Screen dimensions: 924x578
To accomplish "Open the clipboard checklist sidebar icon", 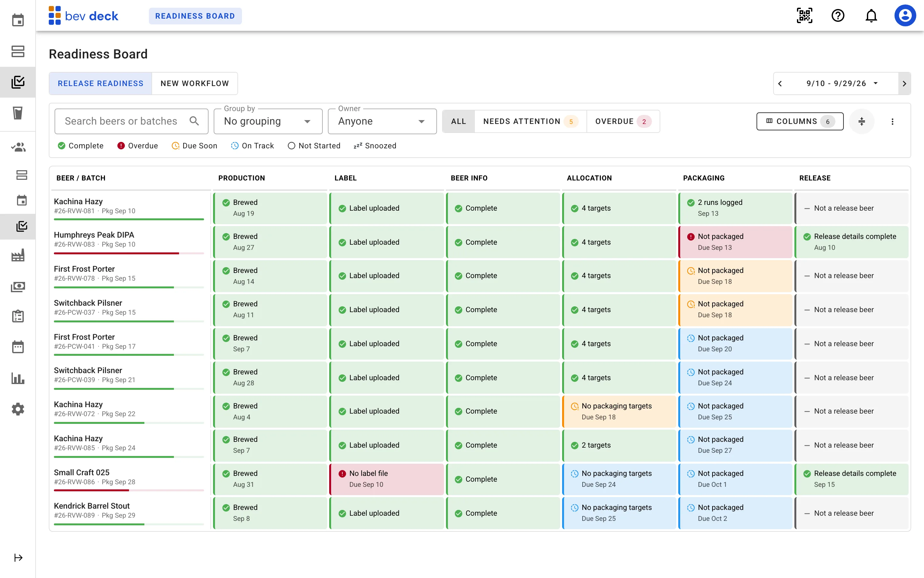I will coord(18,316).
